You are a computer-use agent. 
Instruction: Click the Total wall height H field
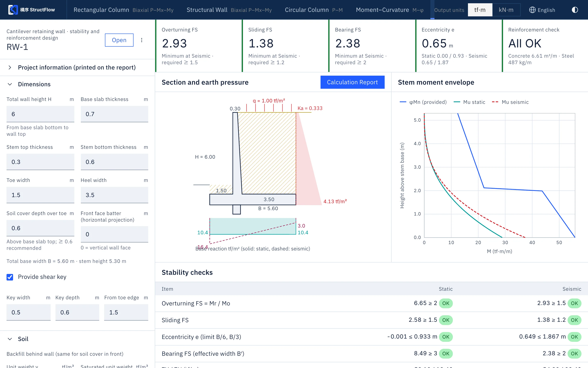click(x=40, y=114)
